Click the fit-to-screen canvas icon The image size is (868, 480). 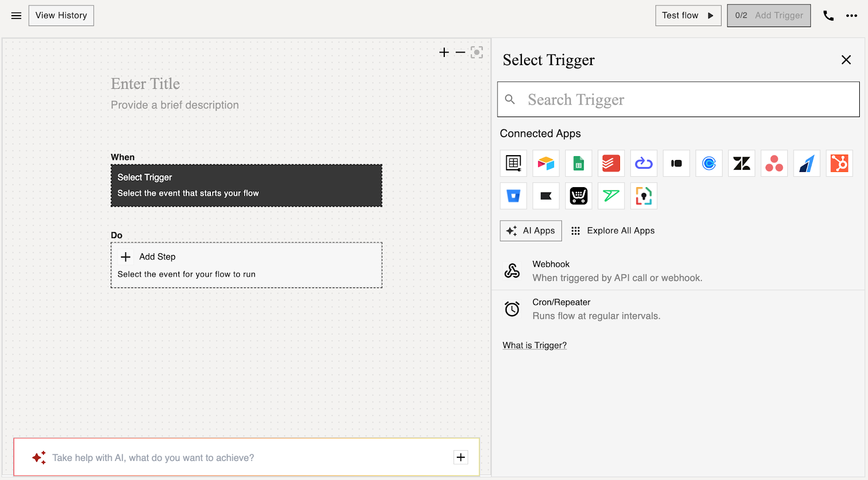tap(477, 52)
